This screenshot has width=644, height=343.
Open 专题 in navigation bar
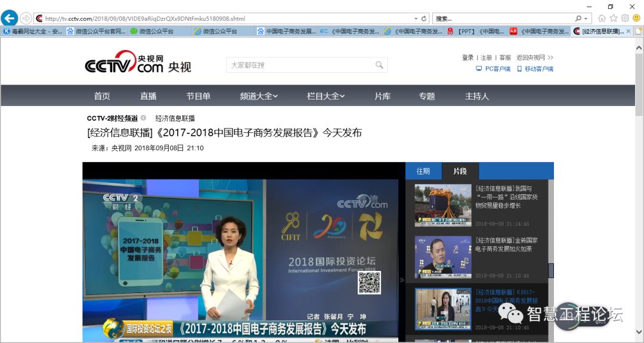427,96
